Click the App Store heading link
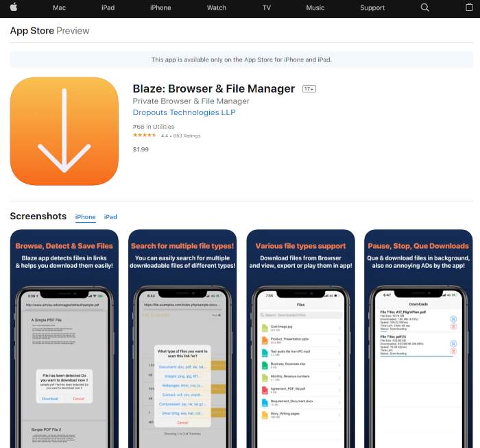Screen dimensions: 480x448 [x=32, y=31]
